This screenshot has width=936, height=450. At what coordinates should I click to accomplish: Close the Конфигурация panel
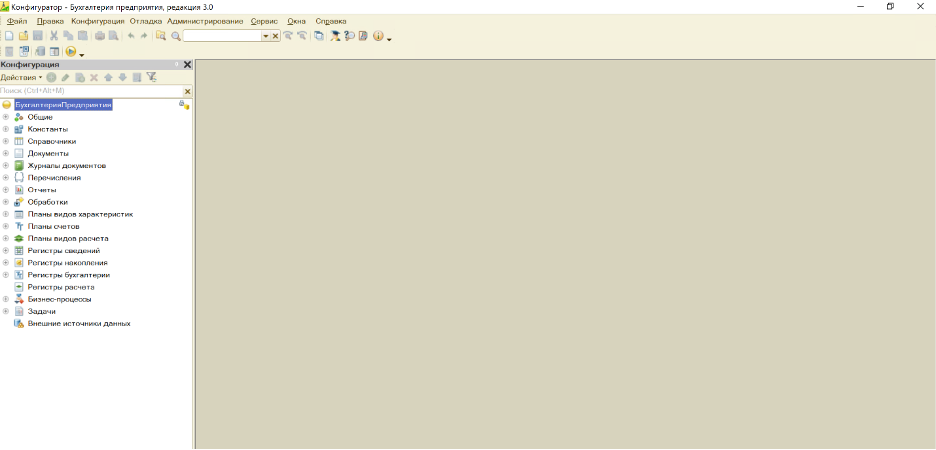[187, 64]
